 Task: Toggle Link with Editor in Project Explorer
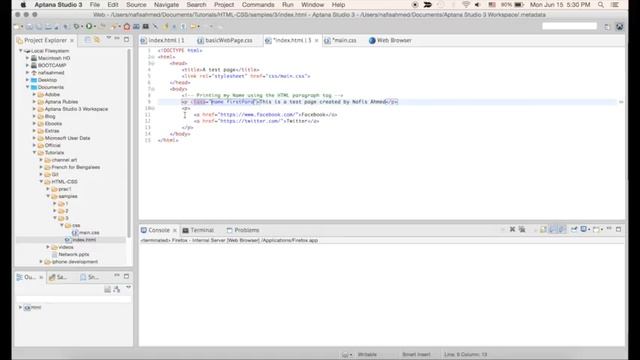[97, 40]
